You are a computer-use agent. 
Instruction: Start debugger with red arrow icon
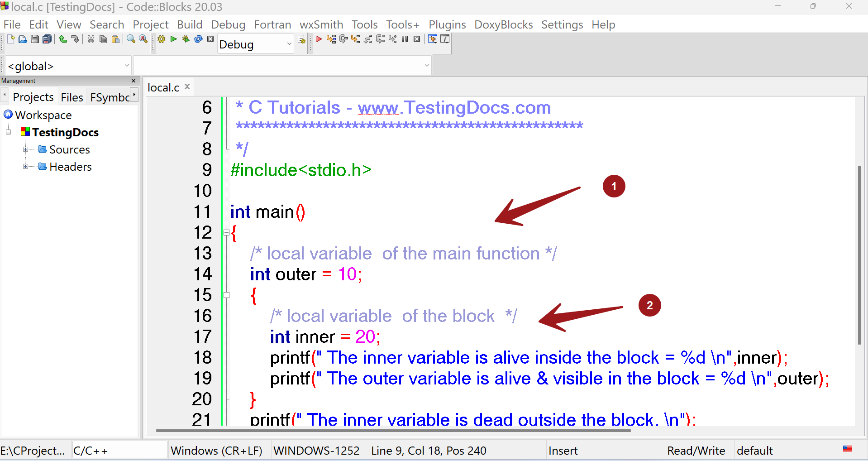[319, 39]
